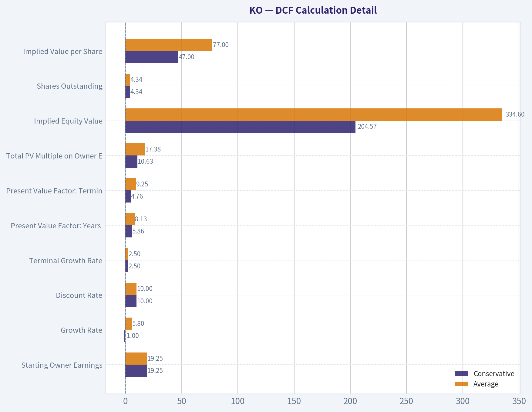Image resolution: width=532 pixels, height=412 pixels.
Task: Click the orange bar labeled 17.38
Action: click(135, 149)
